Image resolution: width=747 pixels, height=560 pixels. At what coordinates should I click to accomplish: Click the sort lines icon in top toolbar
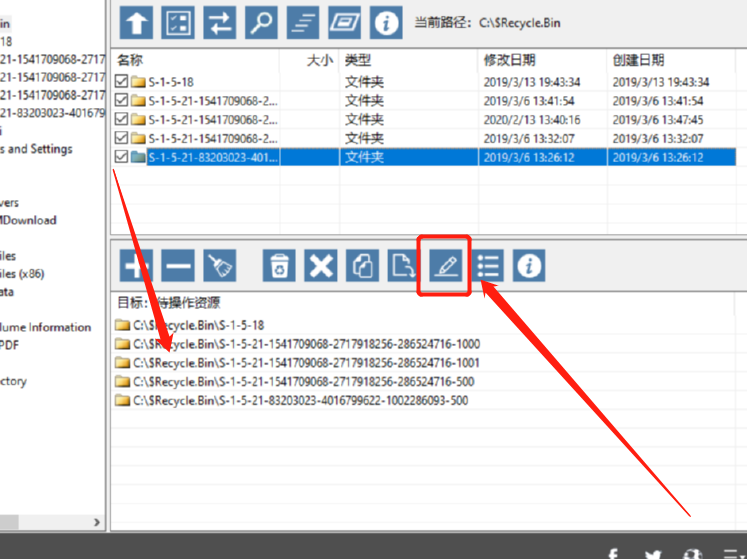coord(303,22)
